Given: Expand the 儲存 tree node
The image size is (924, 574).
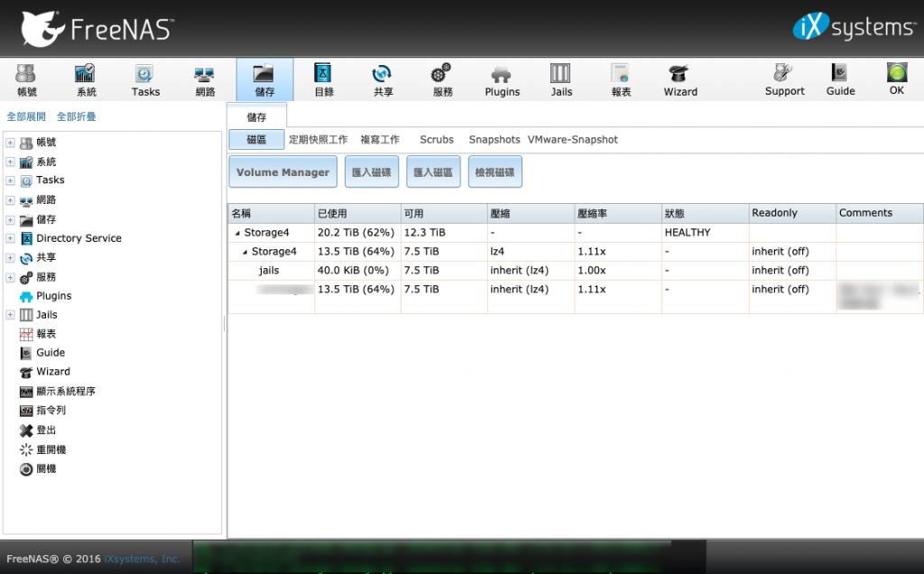Looking at the screenshot, I should pyautogui.click(x=10, y=220).
